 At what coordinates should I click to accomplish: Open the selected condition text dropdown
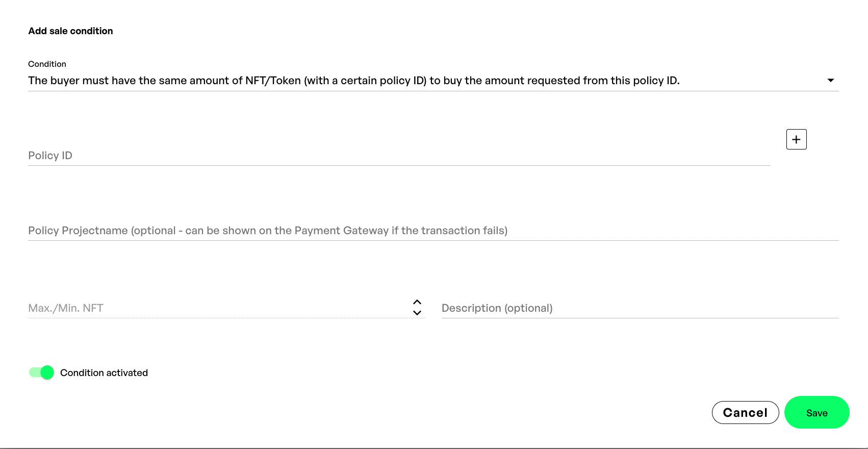353,81
